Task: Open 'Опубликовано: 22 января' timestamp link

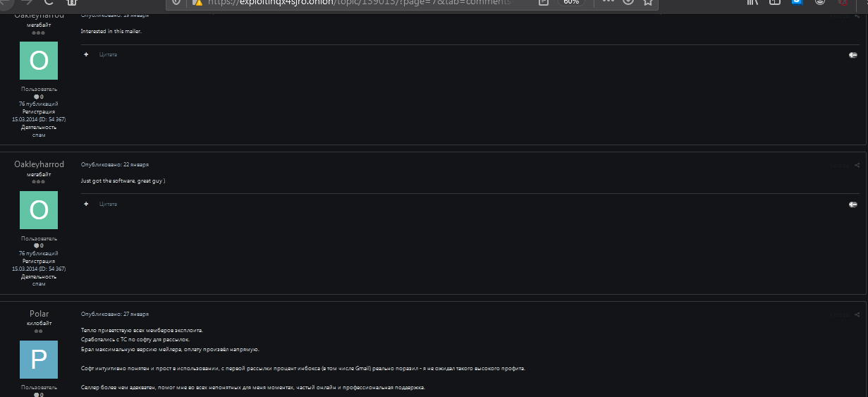Action: [x=115, y=164]
